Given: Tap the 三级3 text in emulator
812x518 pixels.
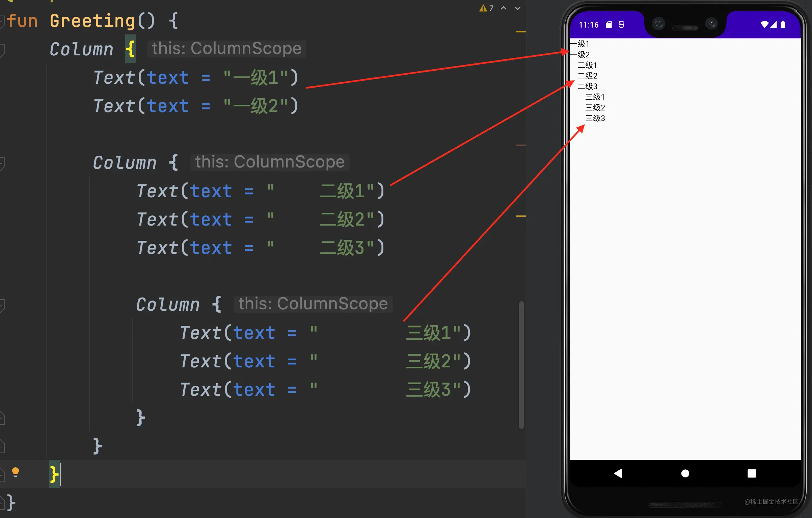Looking at the screenshot, I should [x=595, y=118].
